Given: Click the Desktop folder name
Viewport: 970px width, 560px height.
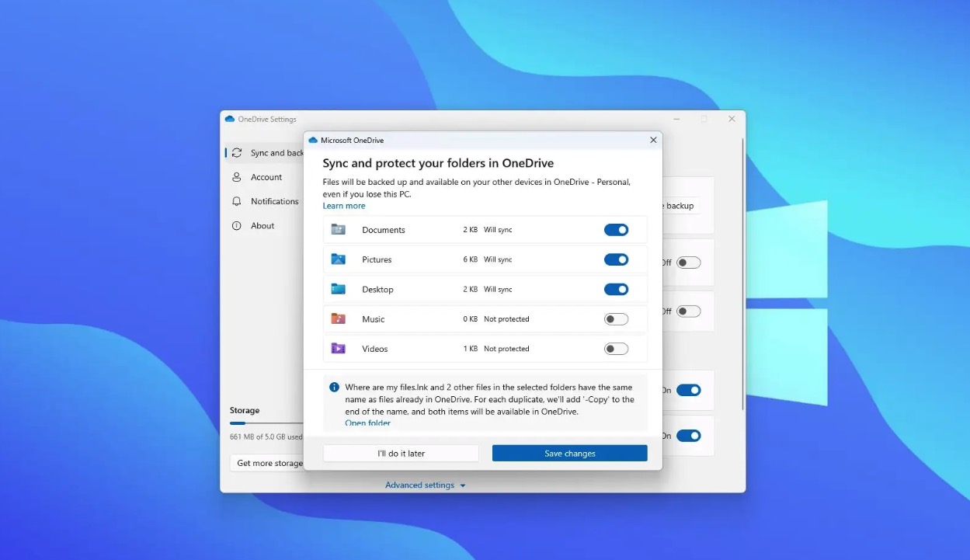Looking at the screenshot, I should point(377,289).
